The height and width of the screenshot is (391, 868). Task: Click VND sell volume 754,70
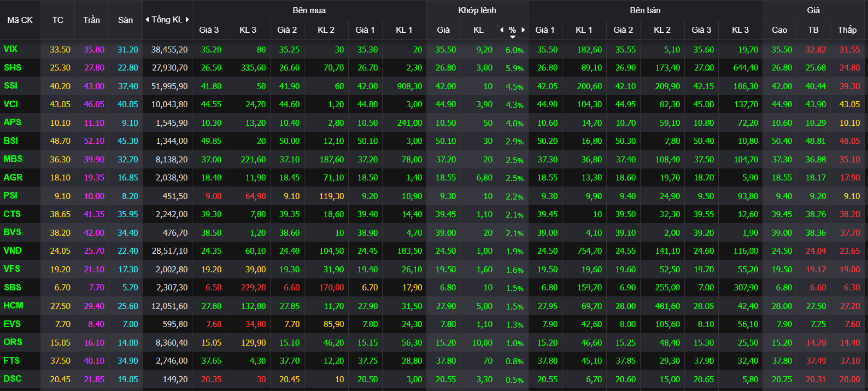(x=590, y=251)
